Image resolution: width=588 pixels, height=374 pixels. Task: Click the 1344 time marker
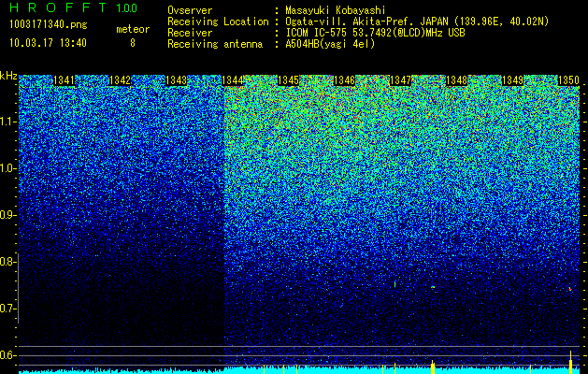[x=233, y=80]
